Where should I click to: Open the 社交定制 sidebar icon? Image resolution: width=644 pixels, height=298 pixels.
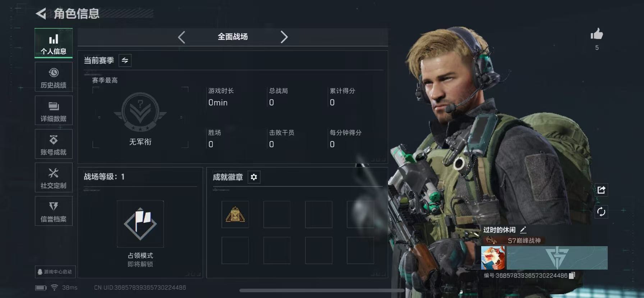coord(54,177)
